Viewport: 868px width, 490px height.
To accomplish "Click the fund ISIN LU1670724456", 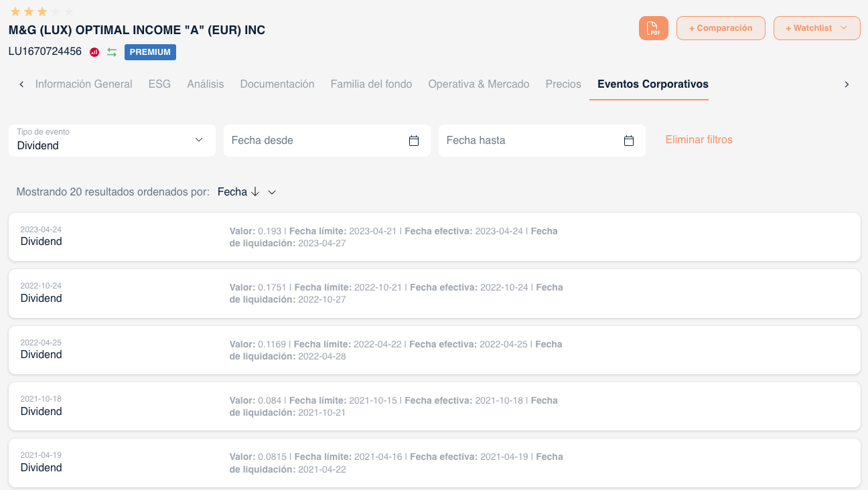I will point(45,52).
